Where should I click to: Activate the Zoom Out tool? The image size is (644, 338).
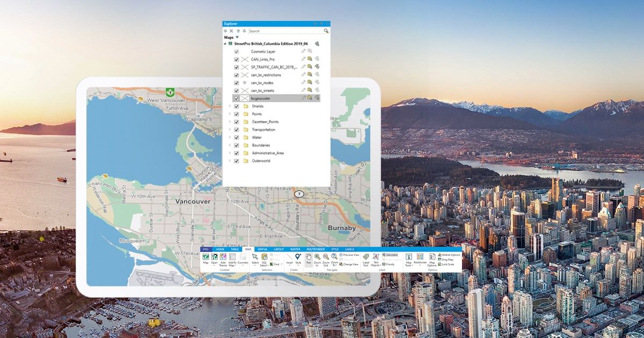point(325,257)
